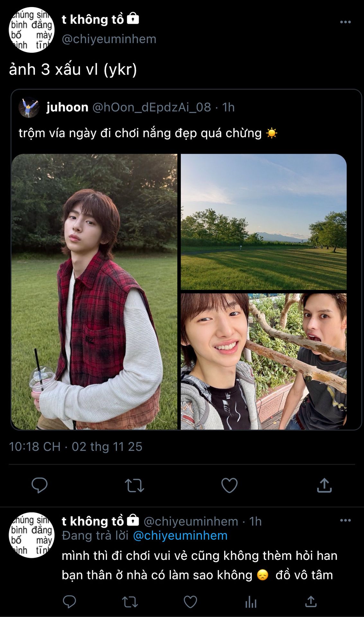Share the main tweet
Viewport: 364px width, 617px height.
pyautogui.click(x=324, y=485)
